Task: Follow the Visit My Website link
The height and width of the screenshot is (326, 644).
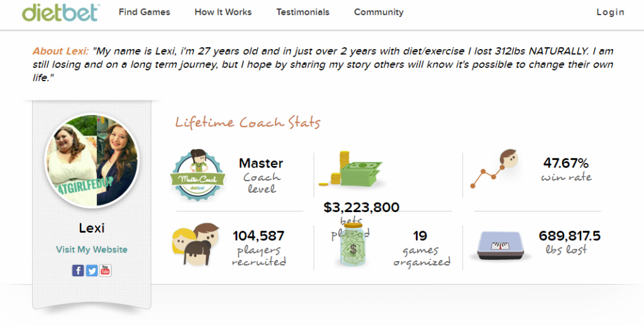Action: [92, 250]
